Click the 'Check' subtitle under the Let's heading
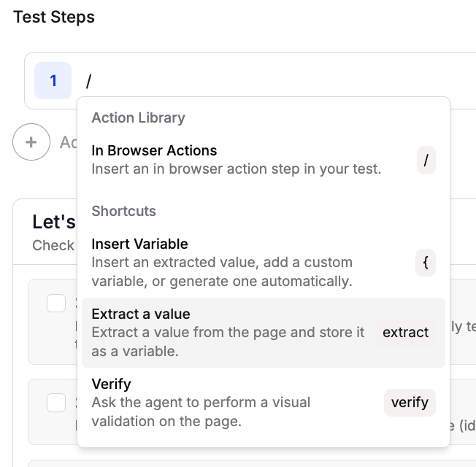The image size is (476, 467). tap(53, 246)
